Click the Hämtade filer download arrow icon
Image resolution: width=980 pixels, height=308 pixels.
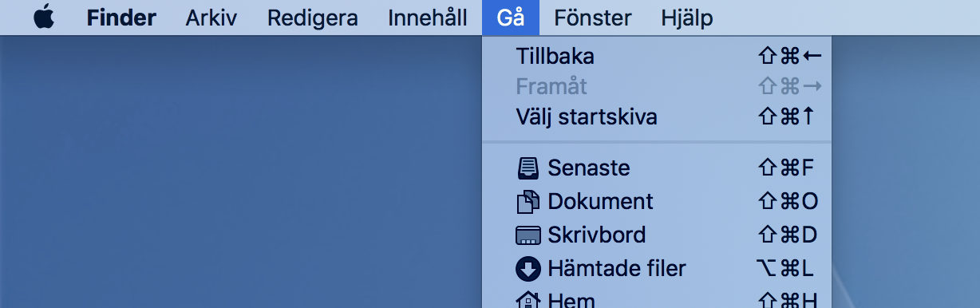click(x=528, y=269)
